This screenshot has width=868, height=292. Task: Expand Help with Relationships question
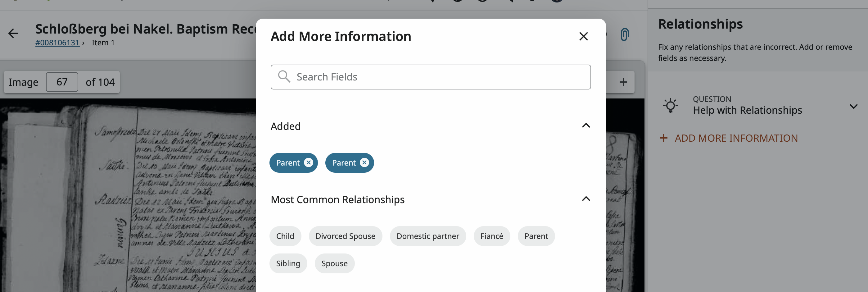853,107
